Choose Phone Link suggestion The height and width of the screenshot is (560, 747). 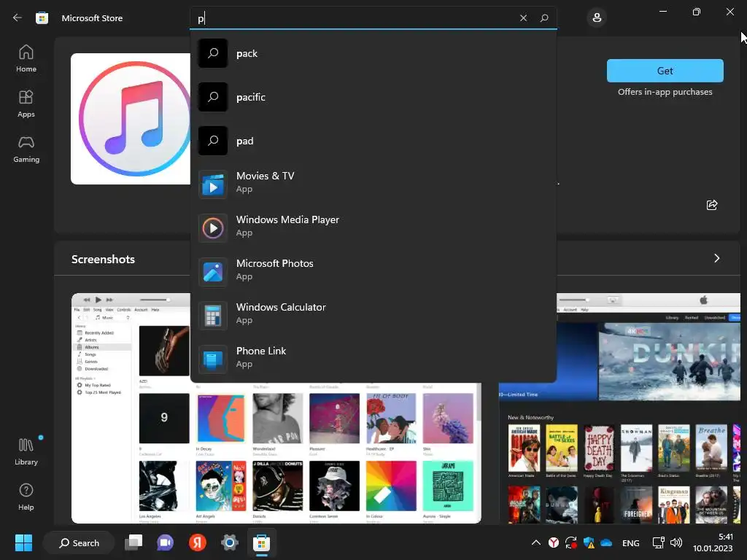pyautogui.click(x=373, y=358)
